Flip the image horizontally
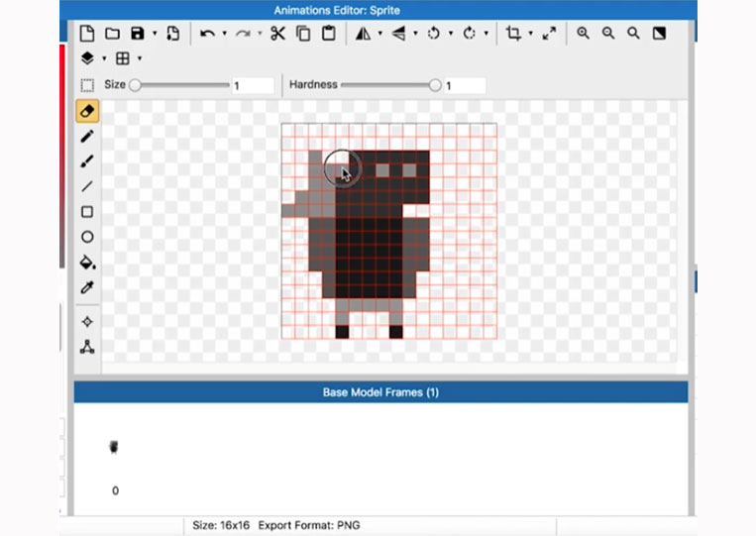756x536 pixels. click(x=363, y=34)
